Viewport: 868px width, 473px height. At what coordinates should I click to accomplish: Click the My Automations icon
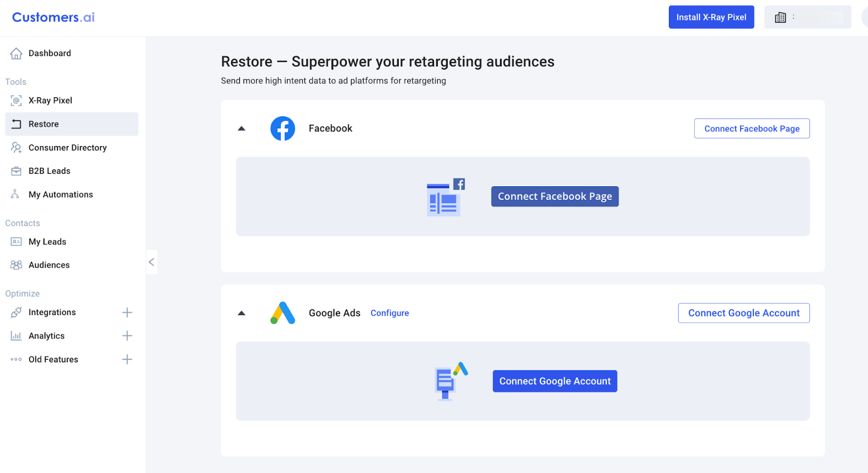coord(15,194)
